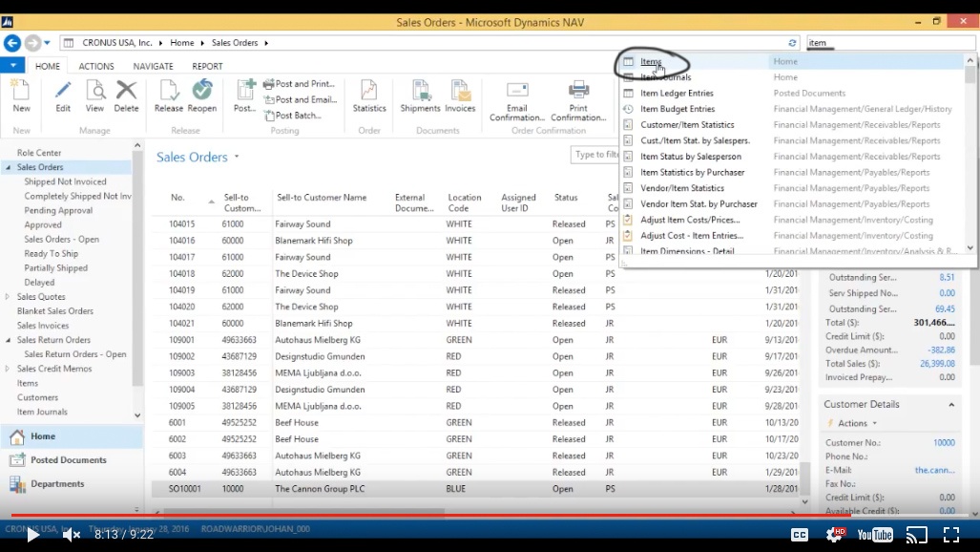This screenshot has width=980, height=552.
Task: Open Overdue Amount -382.86 link
Action: 941,350
